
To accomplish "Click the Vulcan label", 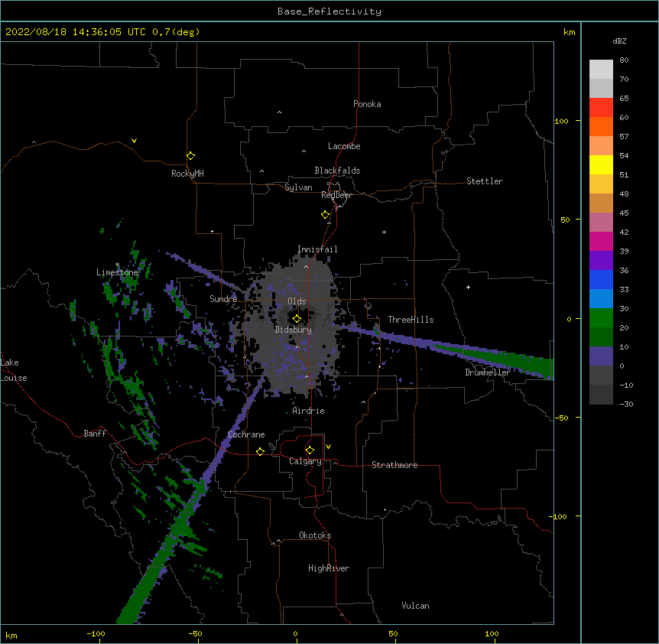I will 415,606.
